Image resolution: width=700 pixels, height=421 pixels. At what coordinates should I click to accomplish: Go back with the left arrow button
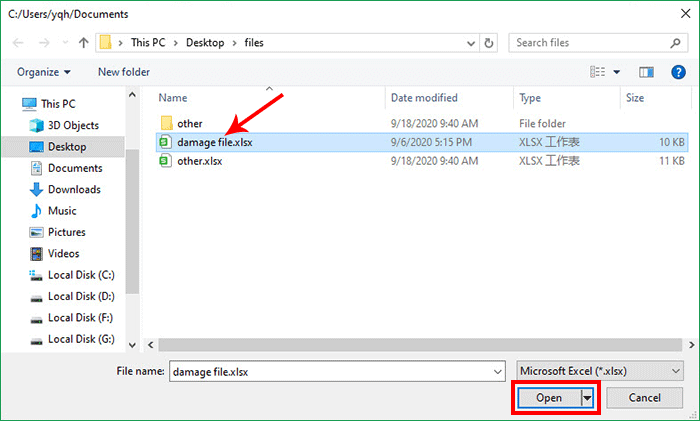point(18,43)
